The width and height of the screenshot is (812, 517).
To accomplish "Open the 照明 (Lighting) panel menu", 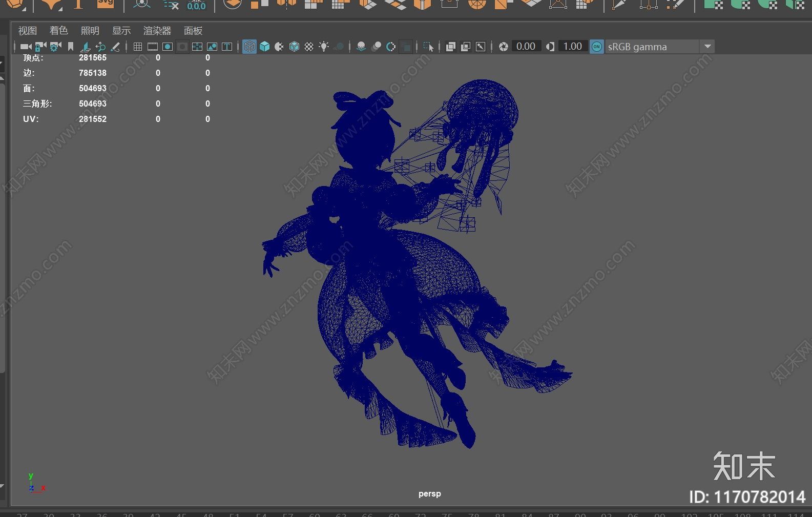I will 90,31.
